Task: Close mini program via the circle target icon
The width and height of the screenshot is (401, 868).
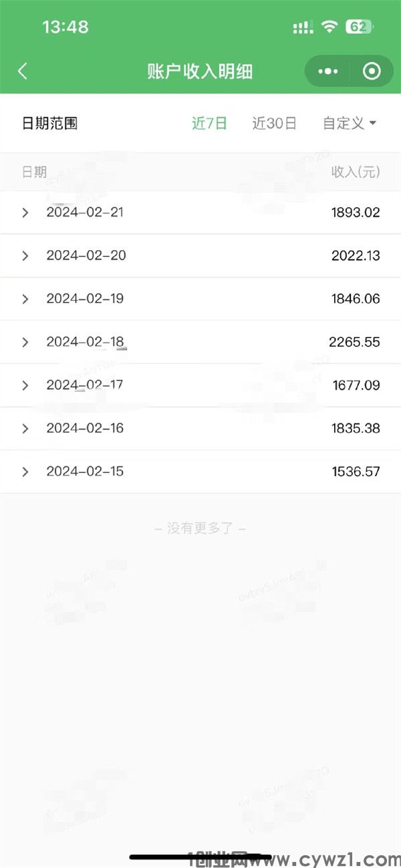Action: click(x=372, y=72)
